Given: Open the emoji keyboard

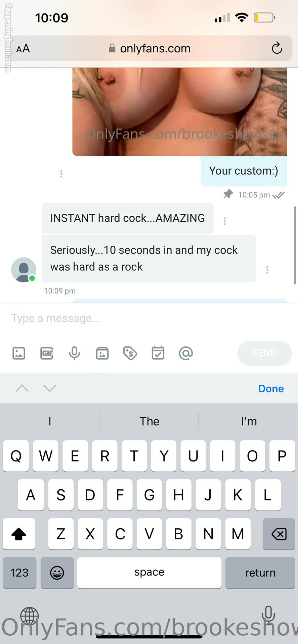Looking at the screenshot, I should (57, 573).
